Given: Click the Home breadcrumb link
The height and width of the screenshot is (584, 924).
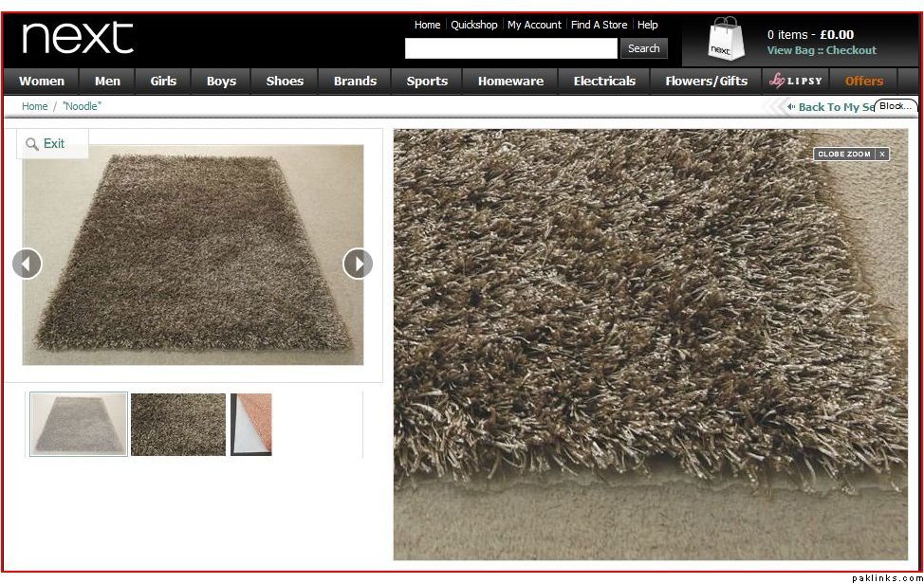Looking at the screenshot, I should click(x=35, y=106).
